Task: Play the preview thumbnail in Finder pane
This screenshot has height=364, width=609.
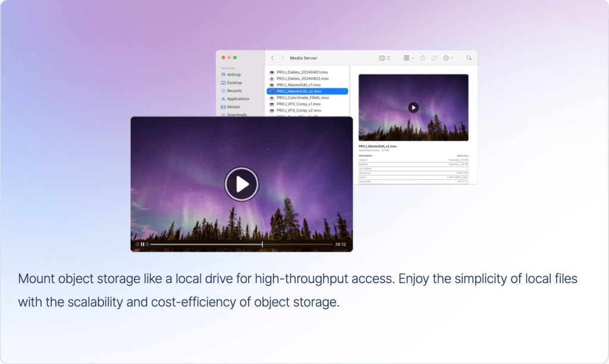Action: click(413, 108)
